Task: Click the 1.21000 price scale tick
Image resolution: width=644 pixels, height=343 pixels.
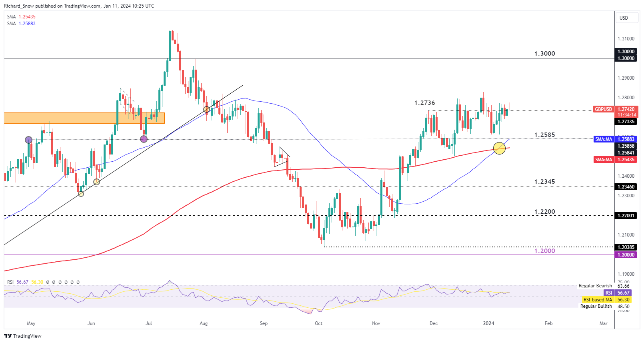Action: [626, 235]
